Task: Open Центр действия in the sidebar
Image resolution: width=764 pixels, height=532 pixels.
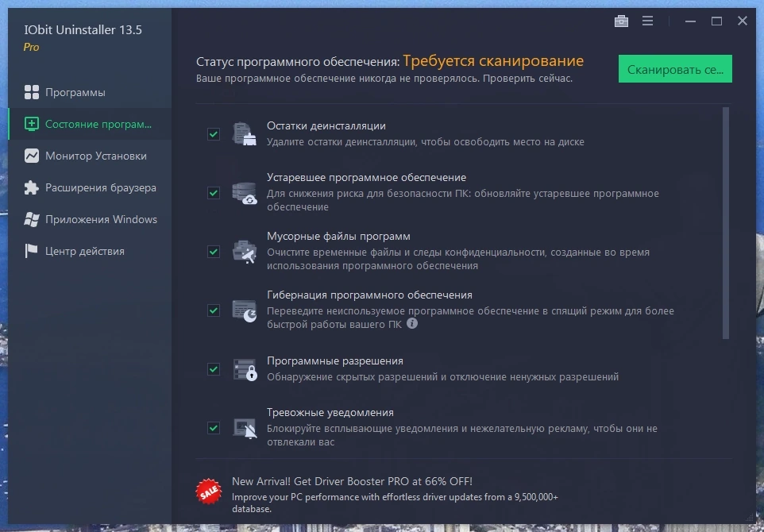Action: pos(90,251)
